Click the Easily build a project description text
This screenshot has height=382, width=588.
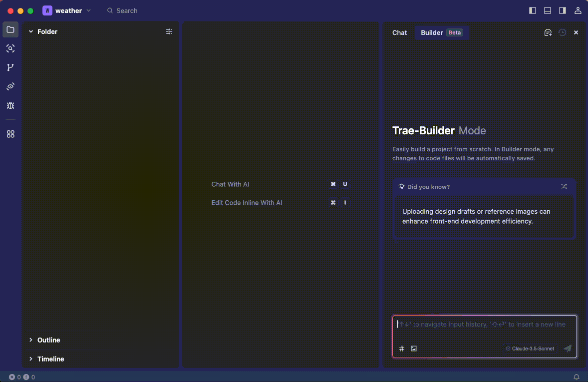pos(473,154)
